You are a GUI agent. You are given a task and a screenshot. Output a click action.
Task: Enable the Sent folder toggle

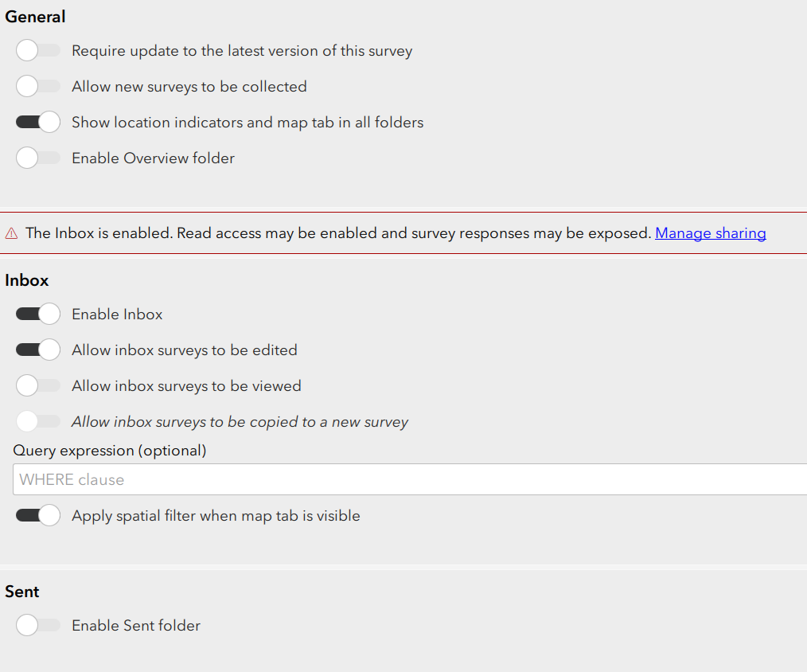click(37, 625)
